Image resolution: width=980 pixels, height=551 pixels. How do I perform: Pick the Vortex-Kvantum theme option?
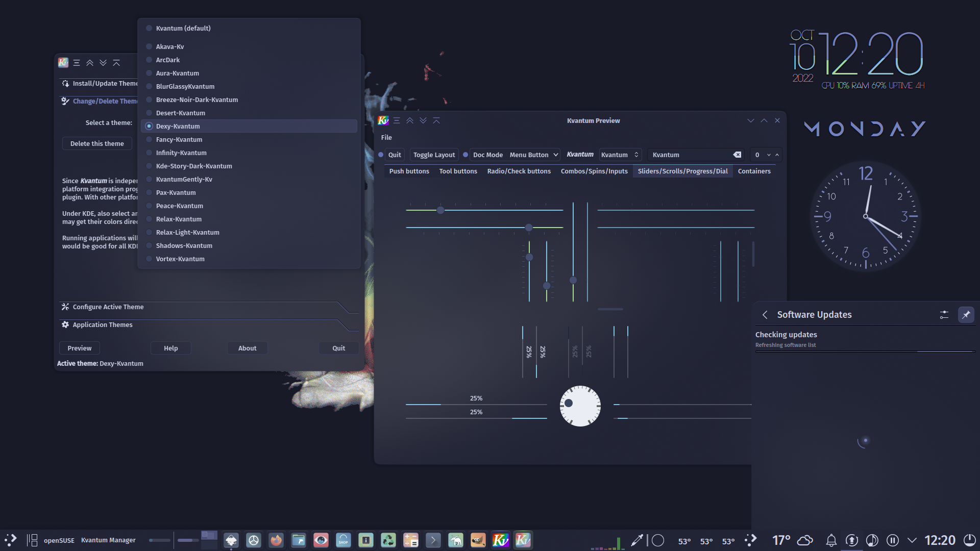point(249,259)
